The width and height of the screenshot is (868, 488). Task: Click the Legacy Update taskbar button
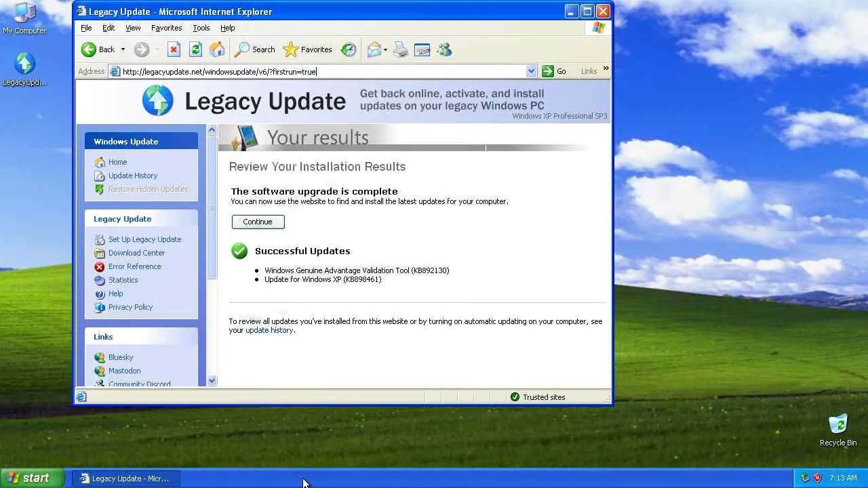[x=125, y=479]
